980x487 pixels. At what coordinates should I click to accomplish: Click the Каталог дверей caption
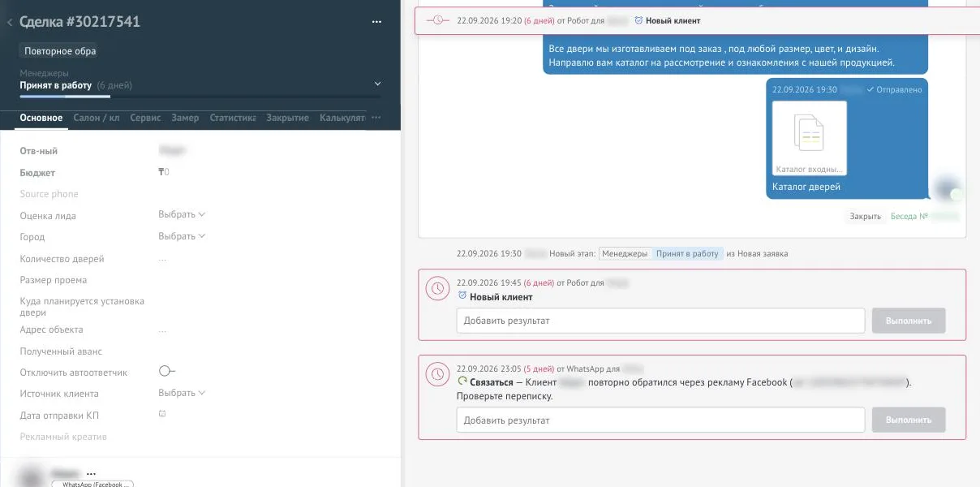[x=806, y=187]
